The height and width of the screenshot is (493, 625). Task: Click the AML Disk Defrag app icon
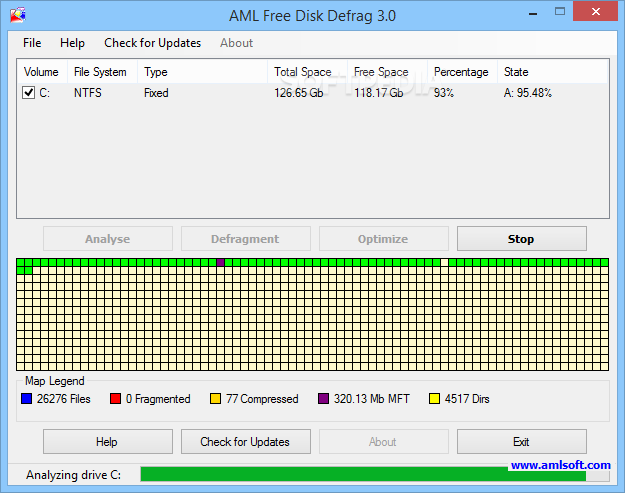[x=18, y=15]
